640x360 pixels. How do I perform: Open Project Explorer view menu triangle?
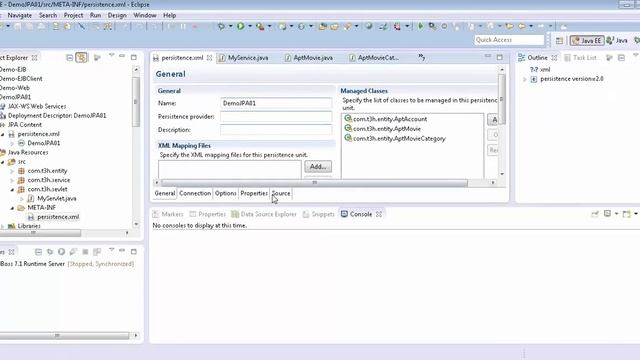[x=111, y=55]
